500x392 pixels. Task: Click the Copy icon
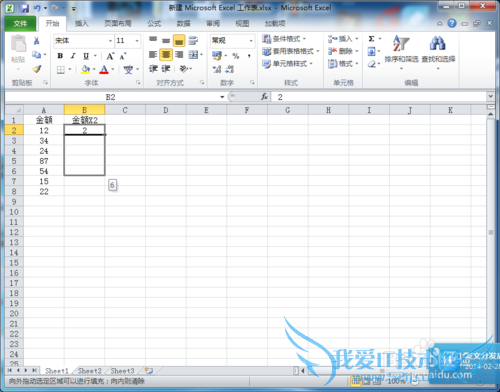[37, 54]
